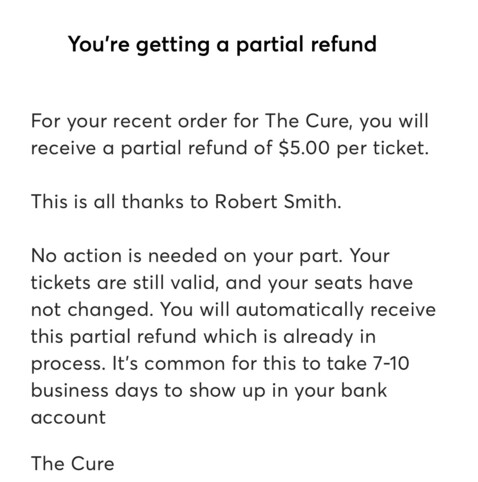
Task: Click the phrase "automatically receive"
Action: (336, 310)
